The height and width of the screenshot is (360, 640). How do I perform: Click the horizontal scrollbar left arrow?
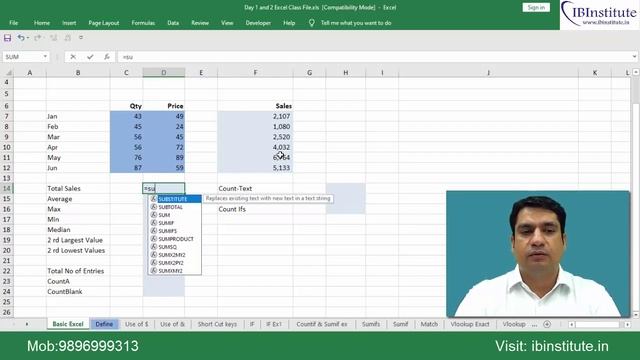coord(572,324)
